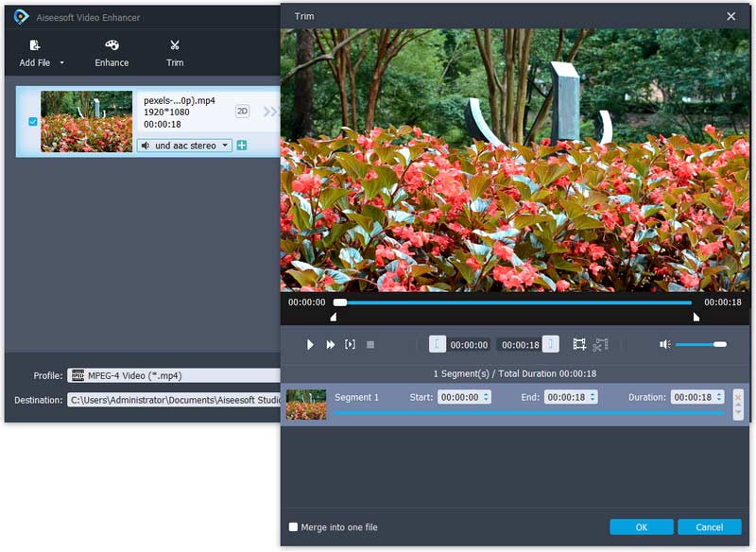Click the fast forward button
756x552 pixels.
330,345
